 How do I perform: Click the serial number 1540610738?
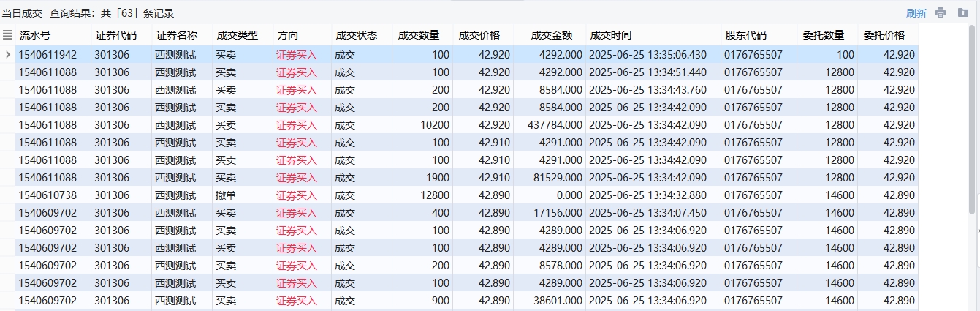tap(48, 195)
